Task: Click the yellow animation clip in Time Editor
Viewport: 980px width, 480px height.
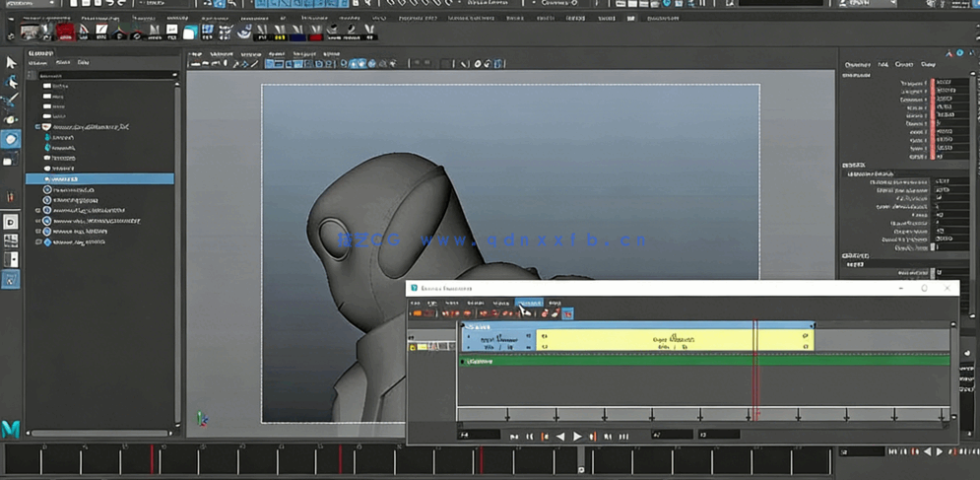Action: point(674,340)
